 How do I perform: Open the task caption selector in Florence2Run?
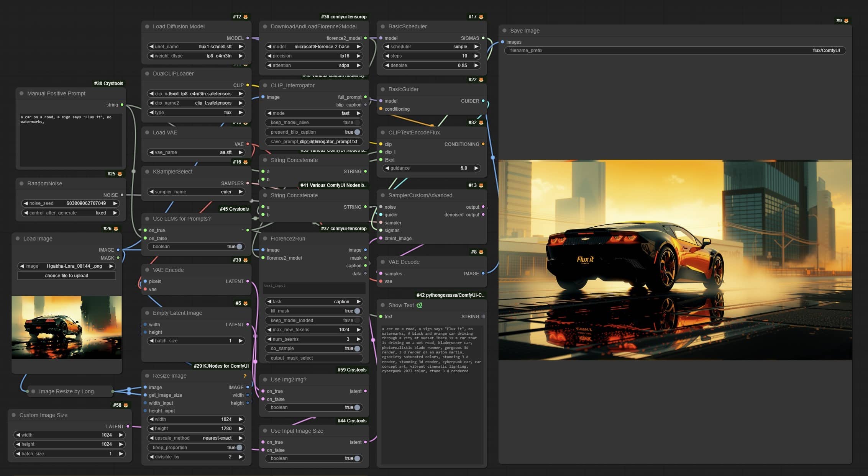coord(313,302)
